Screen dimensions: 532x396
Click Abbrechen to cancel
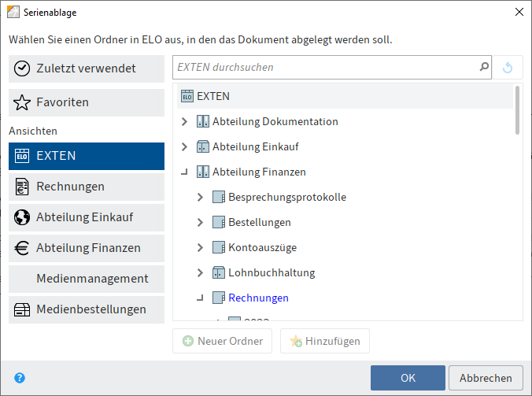486,378
